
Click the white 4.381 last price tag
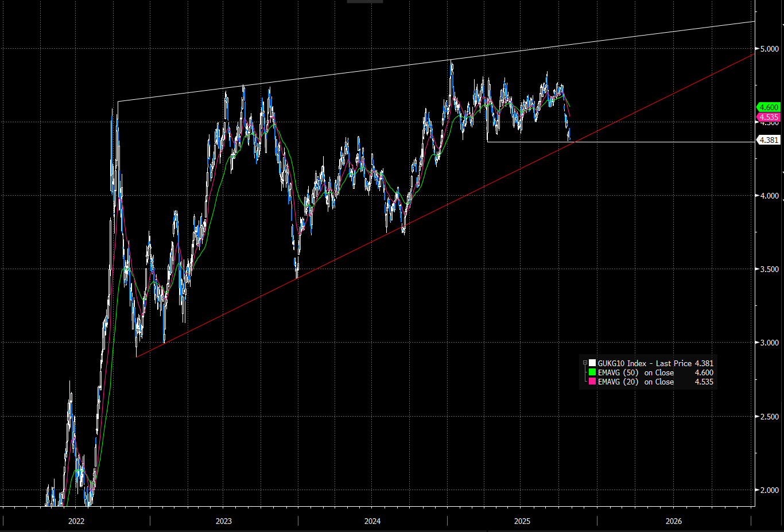tap(769, 140)
